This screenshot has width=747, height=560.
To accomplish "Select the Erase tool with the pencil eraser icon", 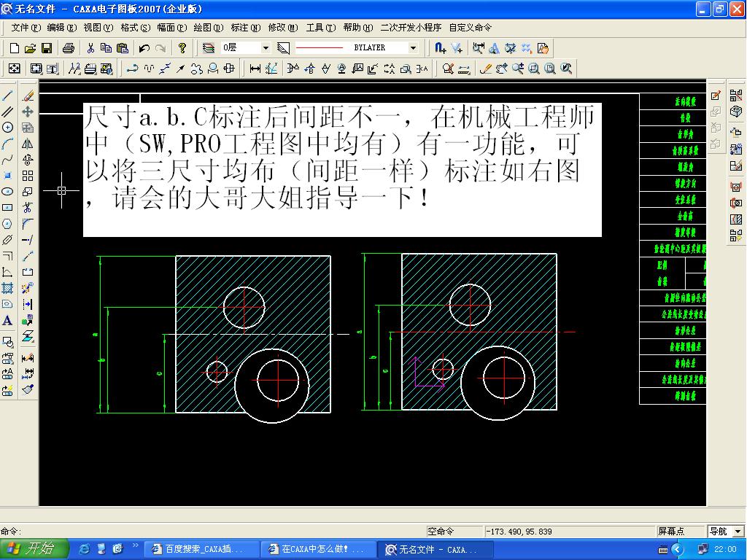I will (28, 96).
